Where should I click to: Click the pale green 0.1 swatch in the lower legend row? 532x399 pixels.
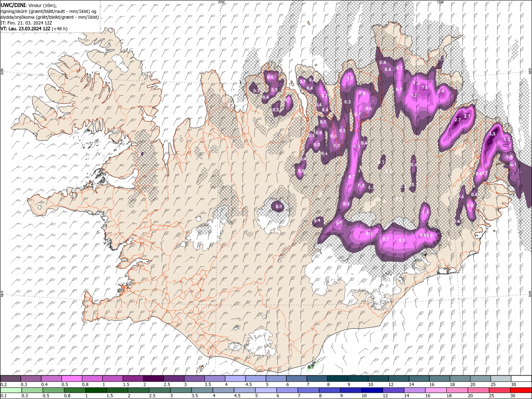click(11, 390)
